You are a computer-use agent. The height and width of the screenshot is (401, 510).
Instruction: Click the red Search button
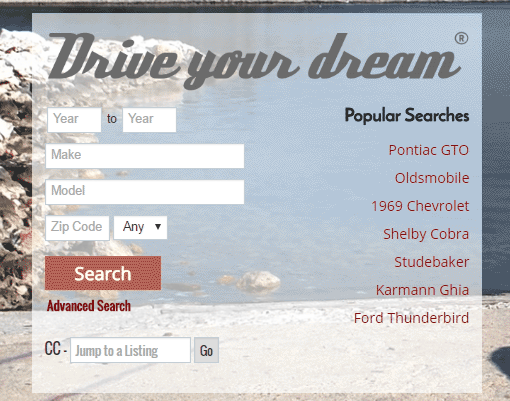tap(103, 273)
